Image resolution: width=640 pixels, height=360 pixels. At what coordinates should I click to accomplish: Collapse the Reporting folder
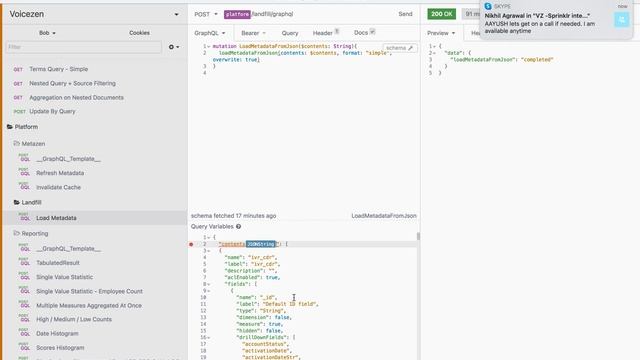click(31, 233)
